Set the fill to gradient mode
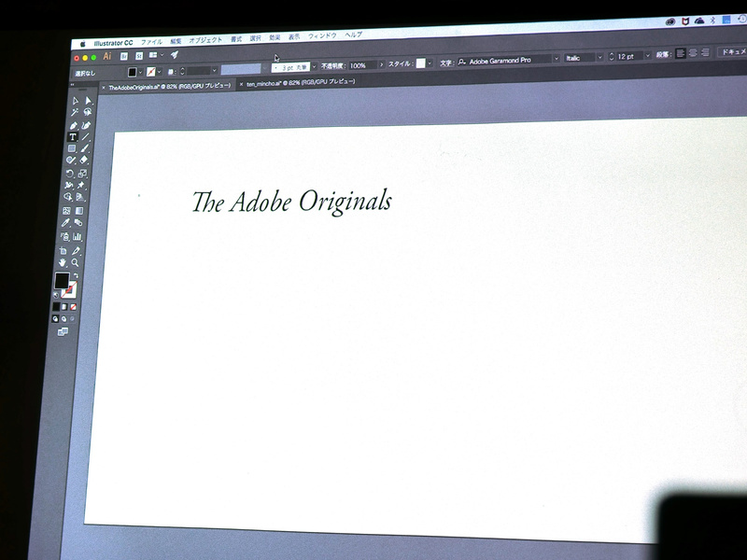Viewport: 747px width, 560px height. point(64,307)
